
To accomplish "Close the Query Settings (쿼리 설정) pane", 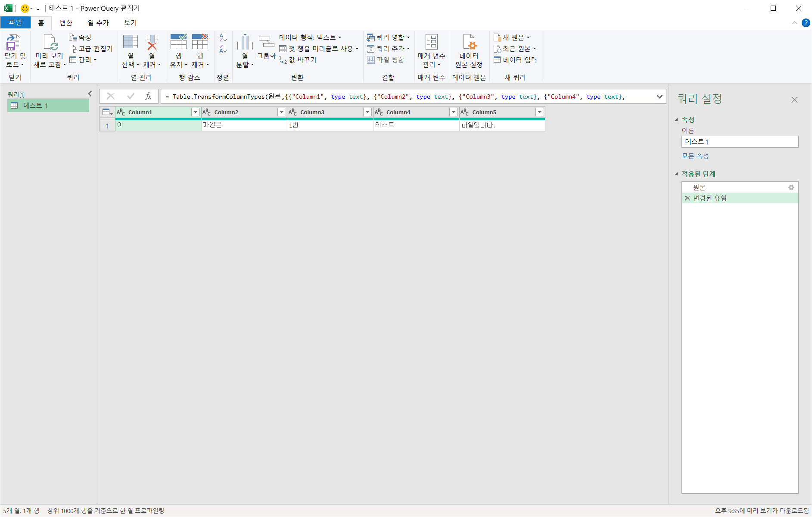I will click(794, 100).
